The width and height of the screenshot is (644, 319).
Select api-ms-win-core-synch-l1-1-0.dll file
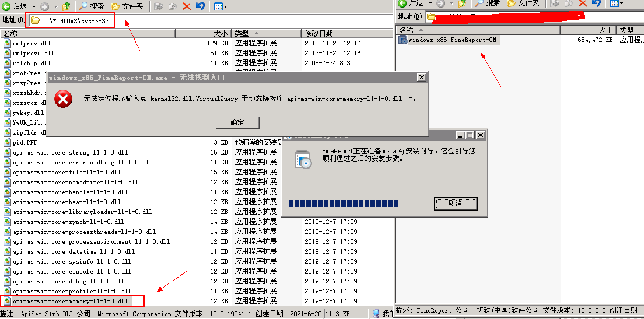[69, 222]
